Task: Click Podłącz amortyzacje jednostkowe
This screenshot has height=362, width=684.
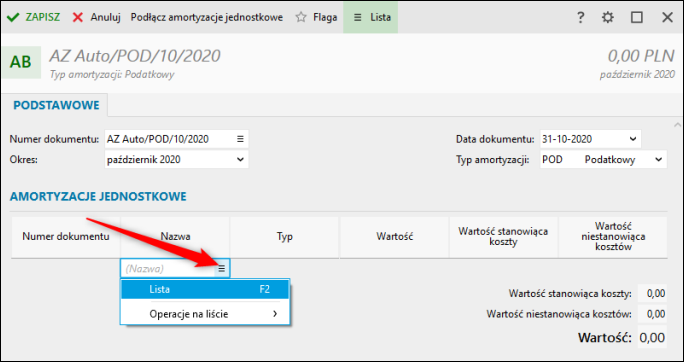Action: coord(207,17)
